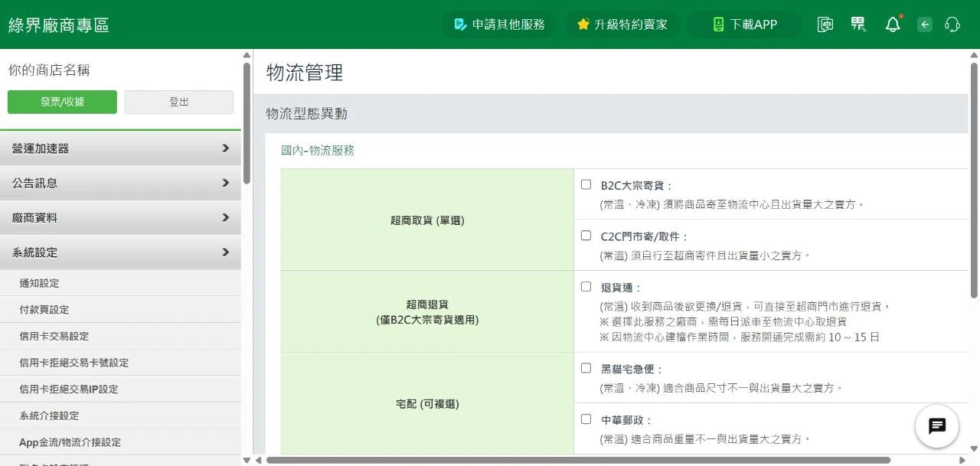This screenshot has height=466, width=980.
Task: Click the 界 icon in the header
Action: click(x=858, y=24)
